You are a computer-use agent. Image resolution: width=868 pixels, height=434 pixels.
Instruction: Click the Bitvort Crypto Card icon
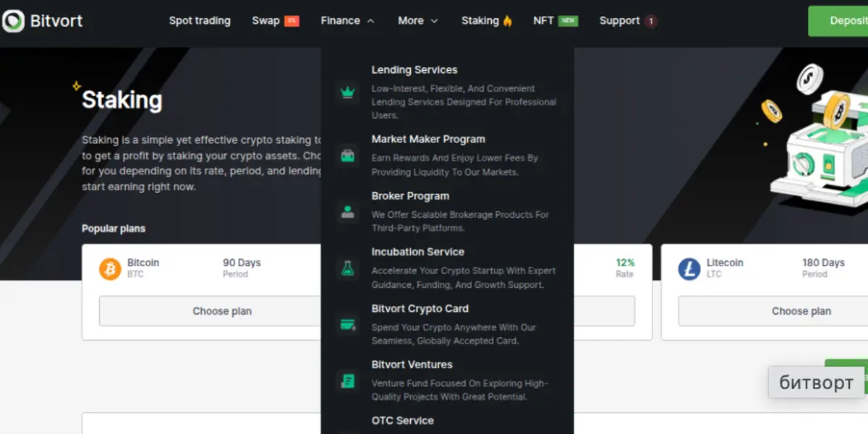pyautogui.click(x=348, y=324)
